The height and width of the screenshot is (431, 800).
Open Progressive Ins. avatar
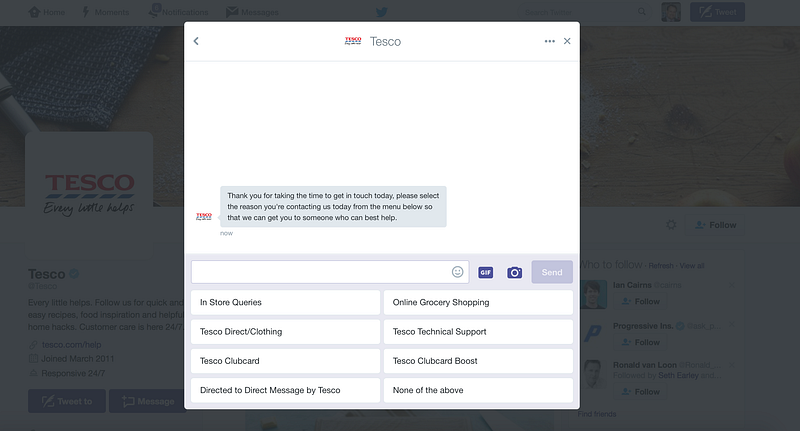[594, 334]
